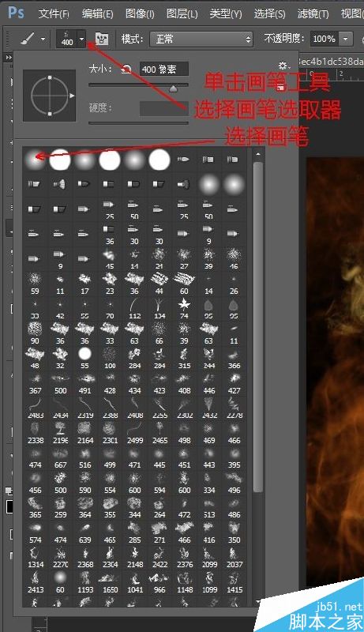Viewport: 364px width, 632px height.
Task: Choose the smoke brush labeled 2483
Action: tap(36, 408)
